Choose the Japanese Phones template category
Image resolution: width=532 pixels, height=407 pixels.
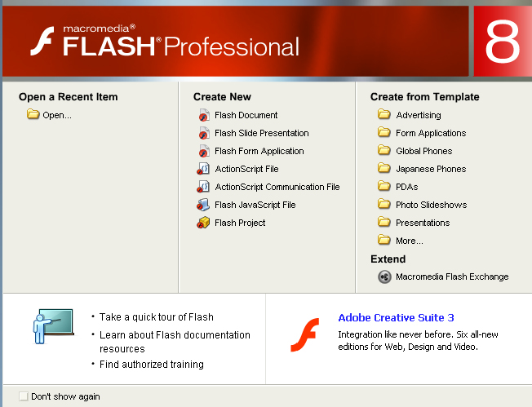click(x=431, y=170)
